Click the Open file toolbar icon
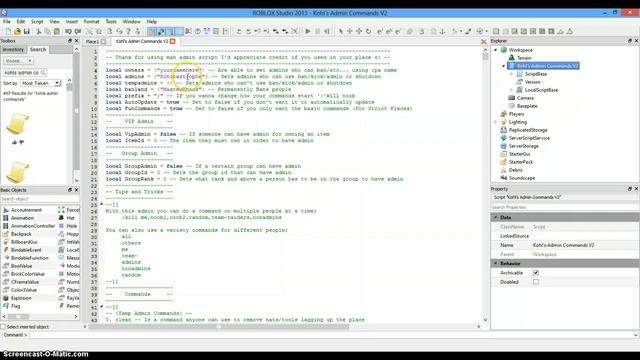 click(x=18, y=31)
